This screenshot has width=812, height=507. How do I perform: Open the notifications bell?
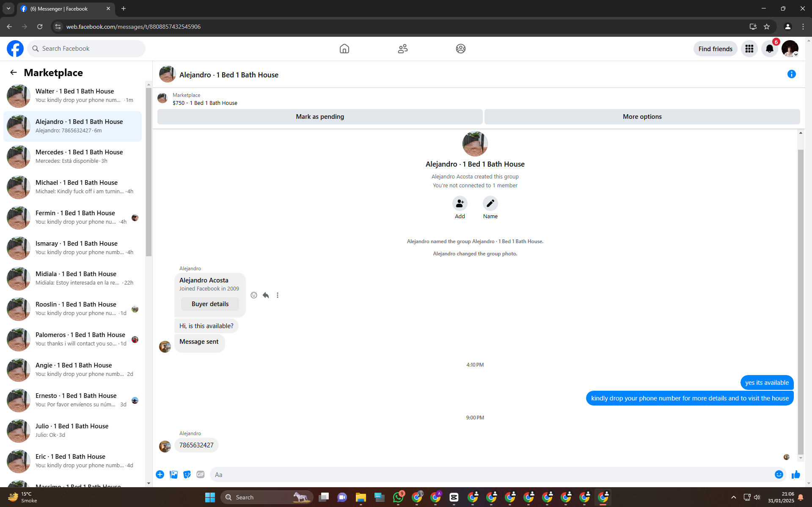click(x=770, y=49)
